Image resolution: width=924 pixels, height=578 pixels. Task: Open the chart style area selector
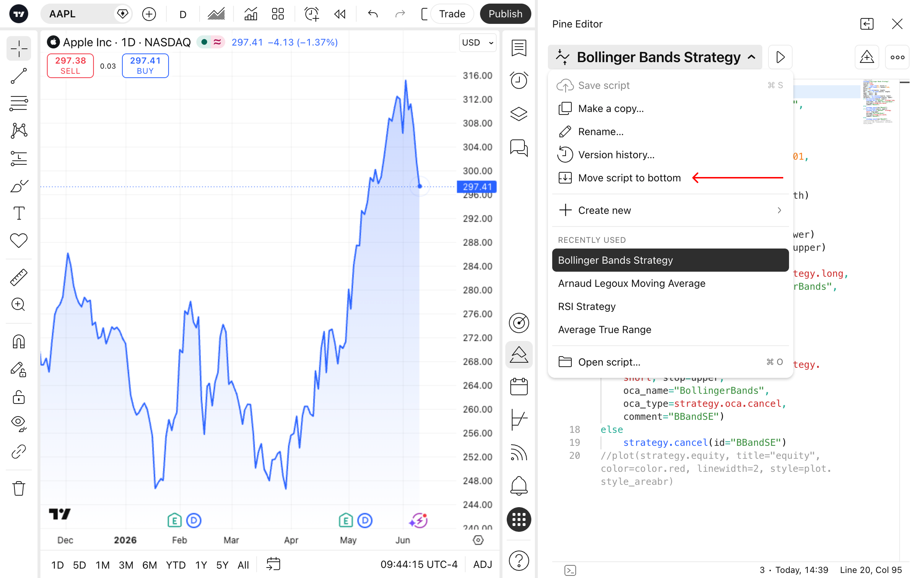coord(217,14)
